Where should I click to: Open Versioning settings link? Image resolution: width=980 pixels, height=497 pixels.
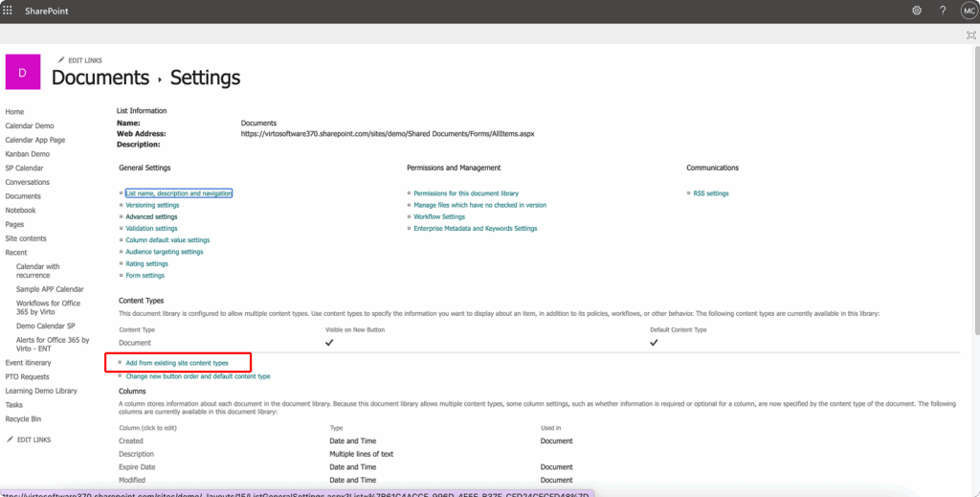point(152,205)
